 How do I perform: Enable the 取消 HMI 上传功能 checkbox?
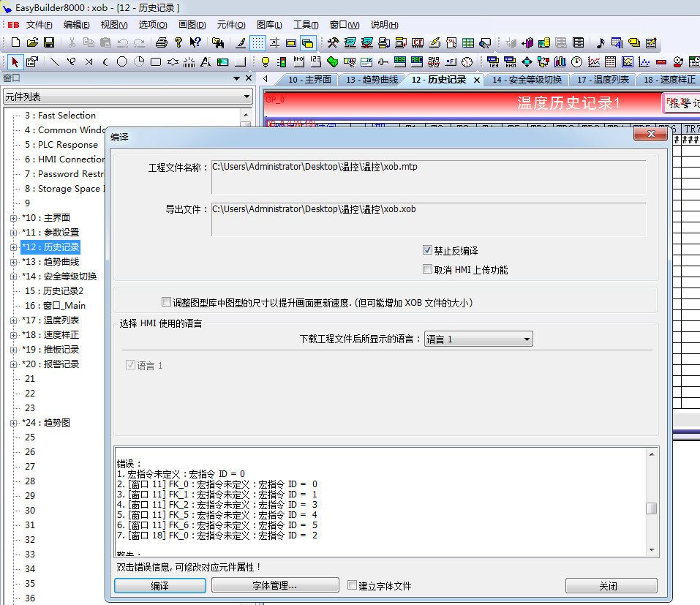click(428, 269)
